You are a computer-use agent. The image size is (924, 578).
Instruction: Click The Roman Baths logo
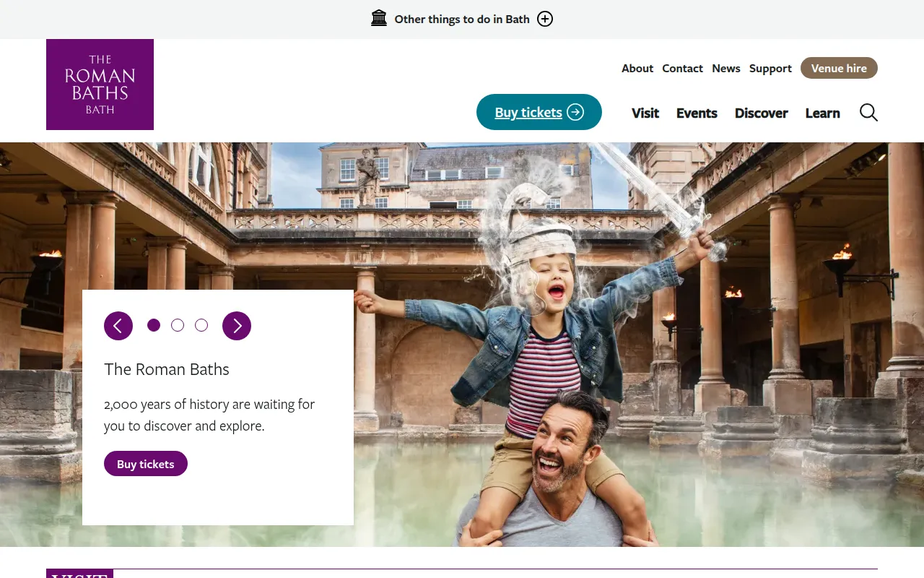pos(100,85)
